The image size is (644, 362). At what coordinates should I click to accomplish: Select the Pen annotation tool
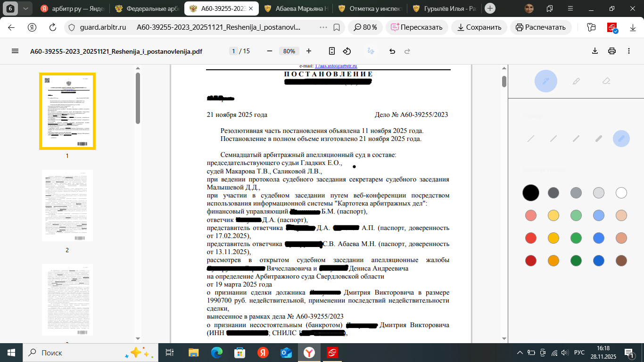pyautogui.click(x=546, y=81)
